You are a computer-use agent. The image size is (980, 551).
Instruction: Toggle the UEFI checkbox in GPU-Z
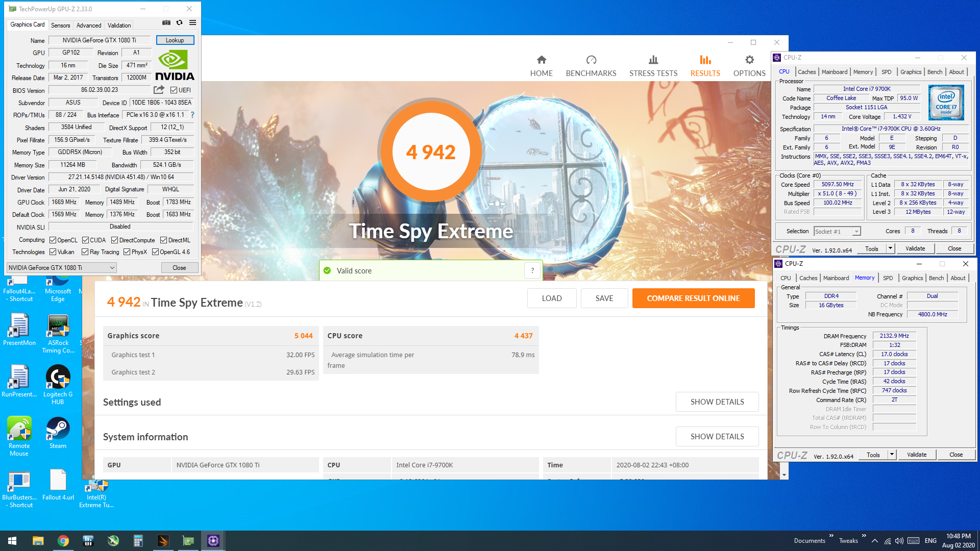tap(174, 90)
